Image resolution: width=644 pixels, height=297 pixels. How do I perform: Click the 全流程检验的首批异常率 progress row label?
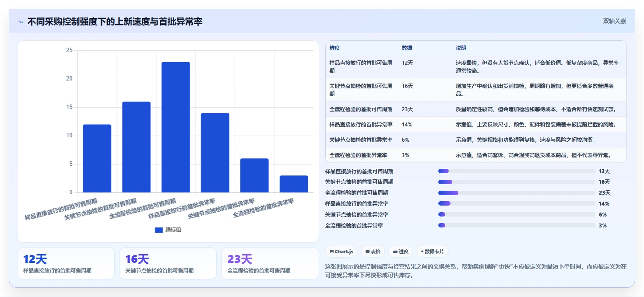354,225
